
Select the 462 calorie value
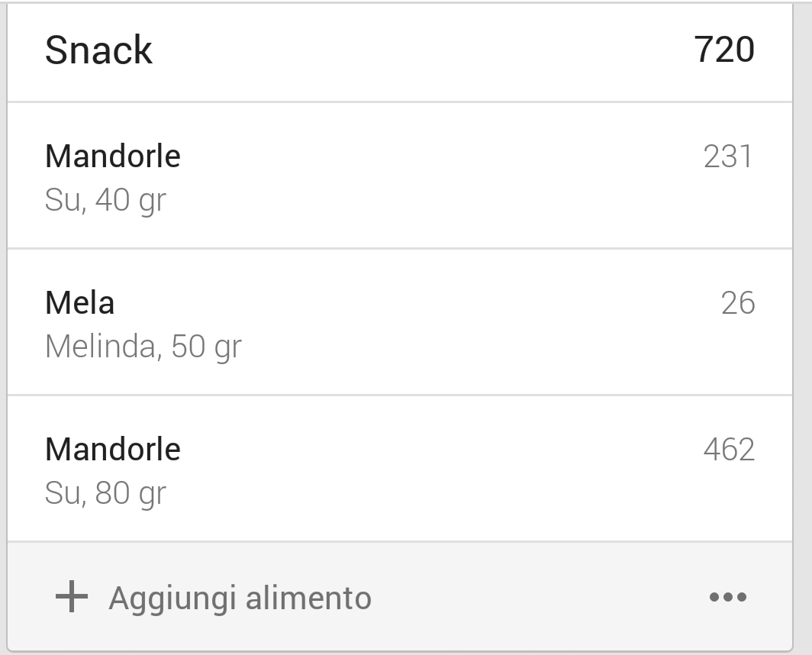[x=729, y=450]
